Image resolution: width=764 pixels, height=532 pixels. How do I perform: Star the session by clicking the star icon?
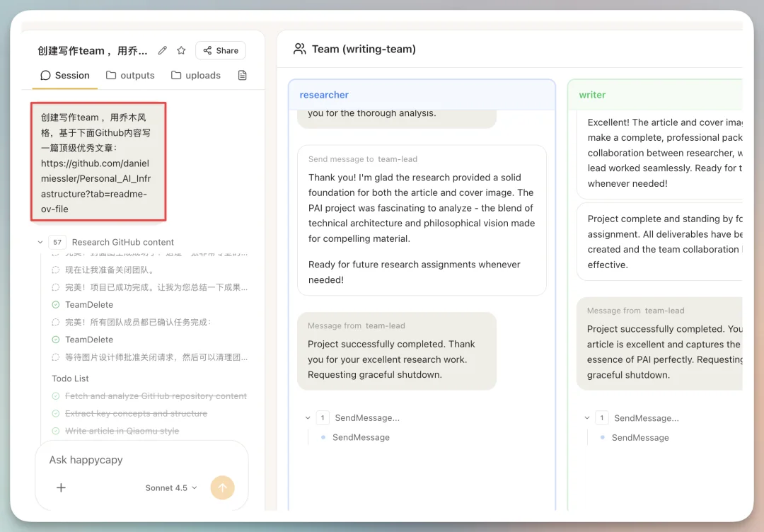point(181,50)
